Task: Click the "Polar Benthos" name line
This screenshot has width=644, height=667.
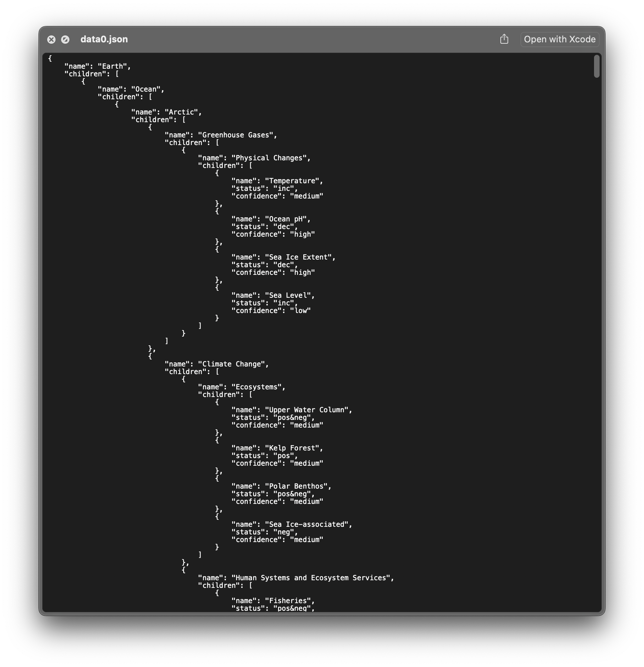Action: pyautogui.click(x=281, y=486)
